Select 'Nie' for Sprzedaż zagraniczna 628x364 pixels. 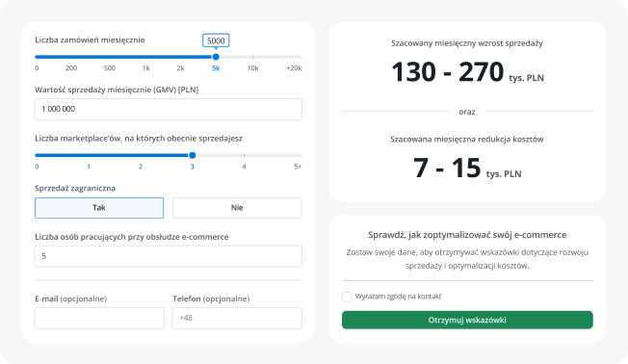(237, 208)
